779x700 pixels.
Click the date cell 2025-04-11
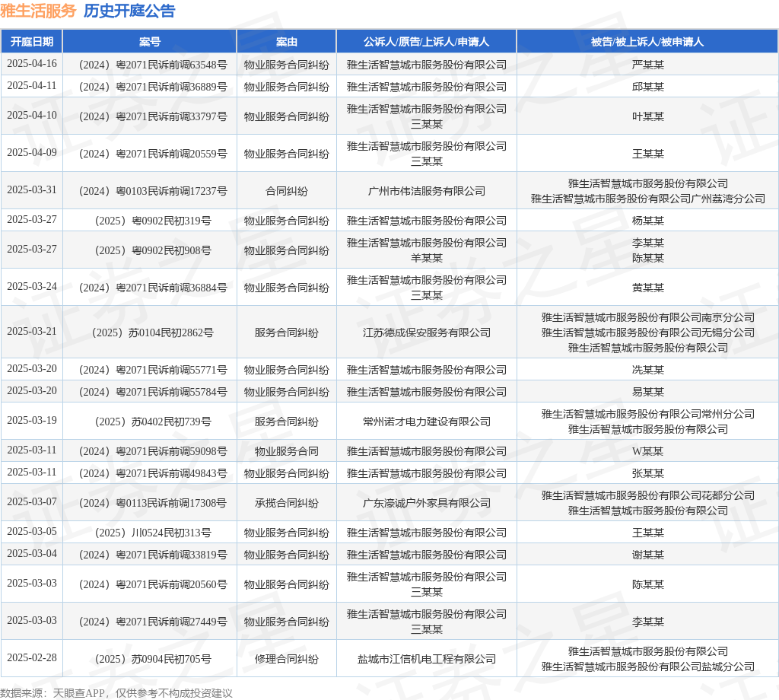32,85
